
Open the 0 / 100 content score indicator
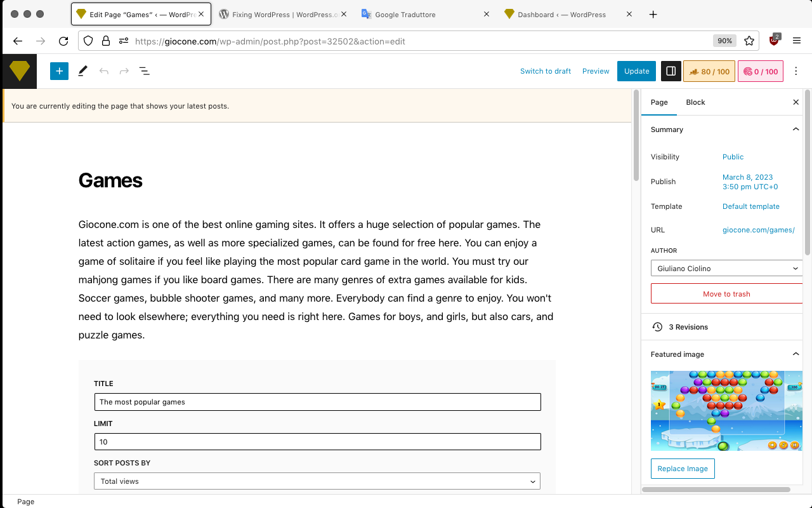click(x=761, y=72)
